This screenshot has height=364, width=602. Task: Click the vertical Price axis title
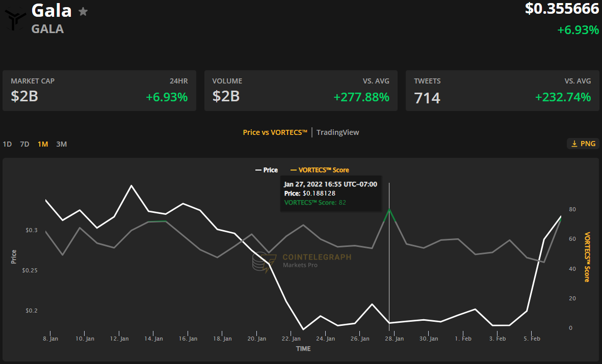(x=14, y=257)
